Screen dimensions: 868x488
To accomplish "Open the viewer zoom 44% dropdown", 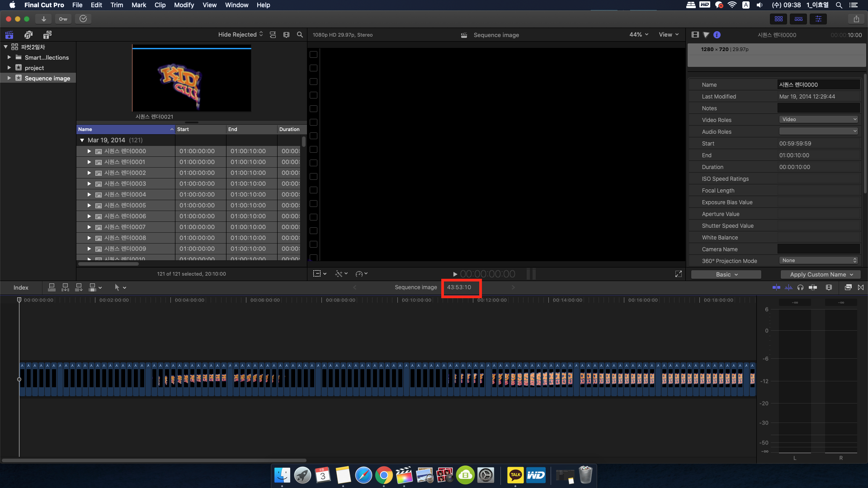I will pyautogui.click(x=638, y=35).
